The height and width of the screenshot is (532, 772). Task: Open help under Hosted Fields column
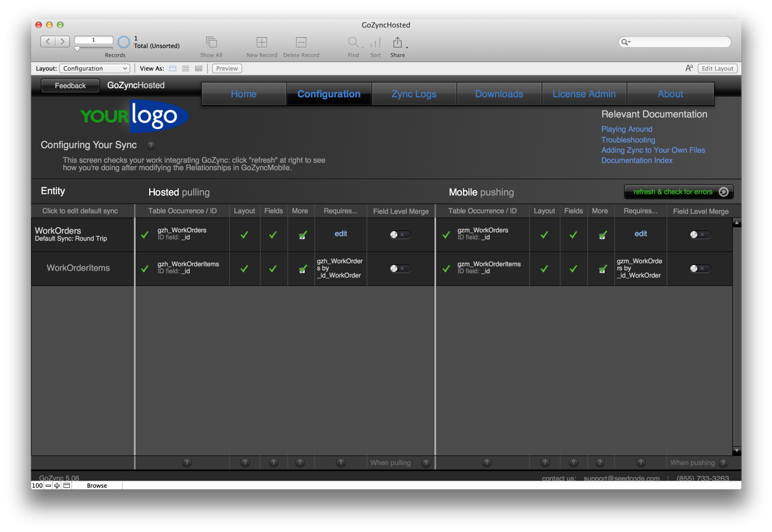[274, 463]
